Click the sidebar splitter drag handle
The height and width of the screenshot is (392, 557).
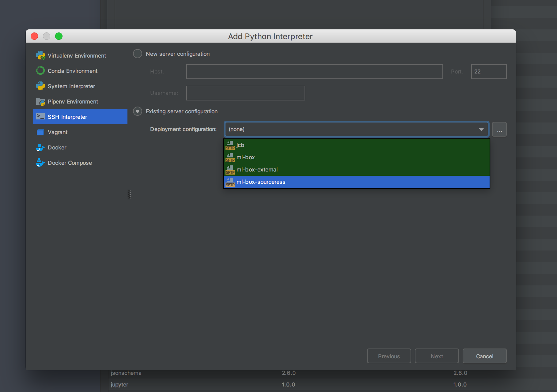(x=130, y=195)
